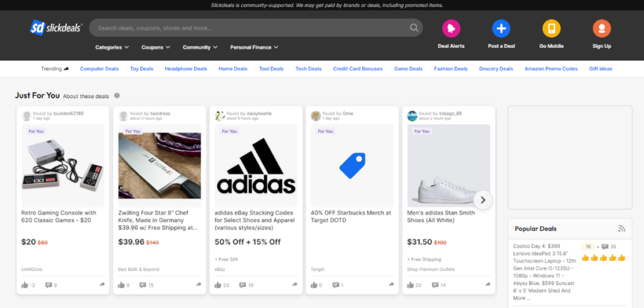The image size is (644, 308).
Task: Expand the Personal Finance dropdown
Action: tap(254, 47)
